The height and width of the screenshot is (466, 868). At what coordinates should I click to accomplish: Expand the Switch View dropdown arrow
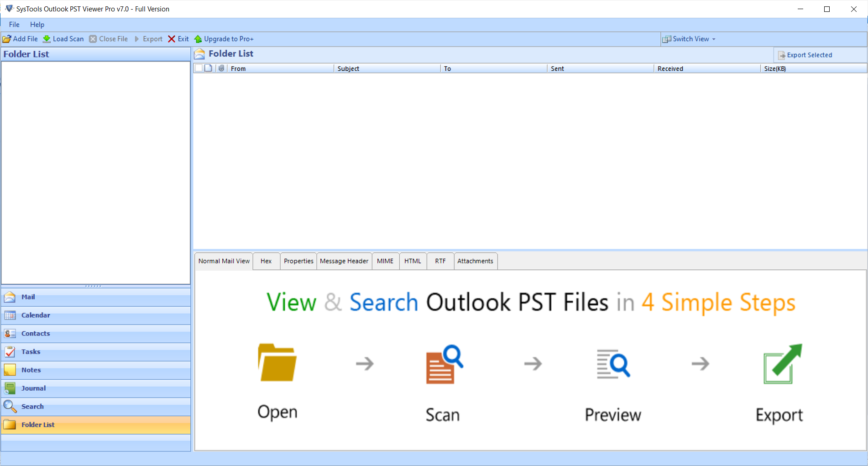714,39
